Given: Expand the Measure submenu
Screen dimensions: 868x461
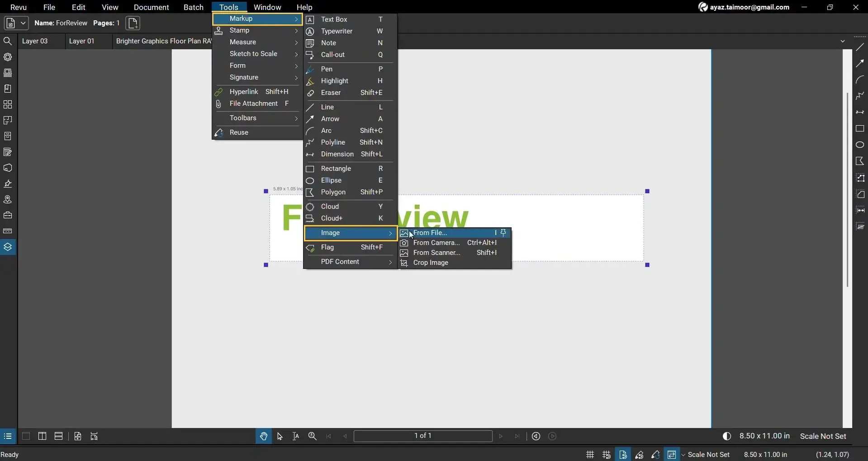Looking at the screenshot, I should pos(257,42).
